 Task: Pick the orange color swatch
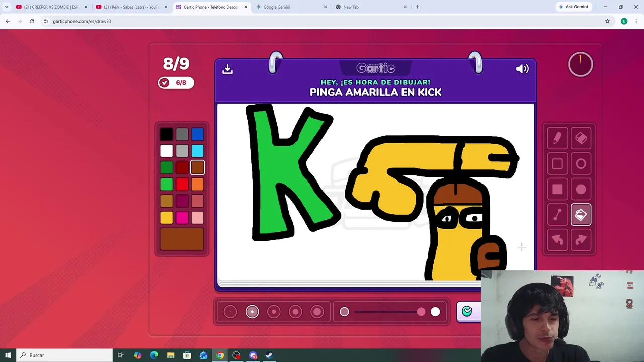pos(197,184)
